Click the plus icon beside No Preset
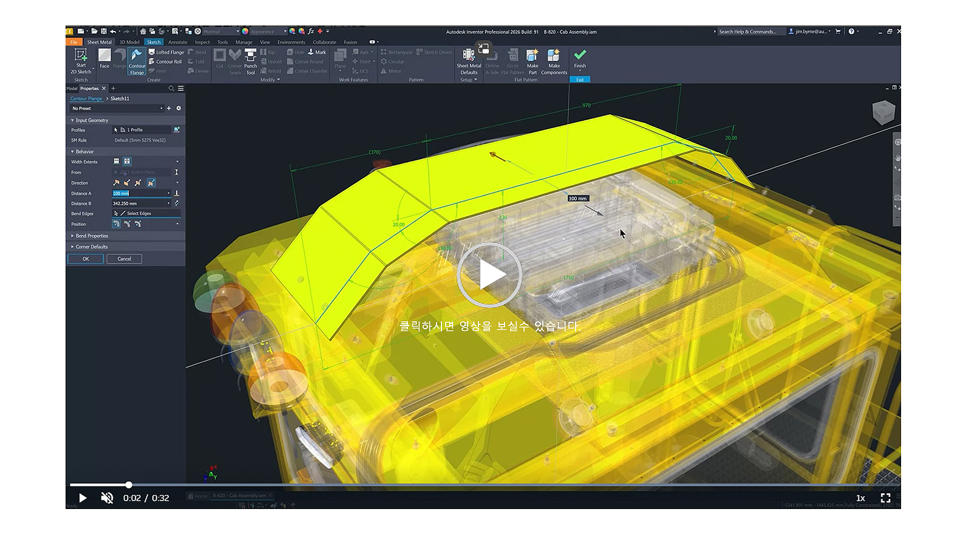This screenshot has width=980, height=540. coord(169,108)
